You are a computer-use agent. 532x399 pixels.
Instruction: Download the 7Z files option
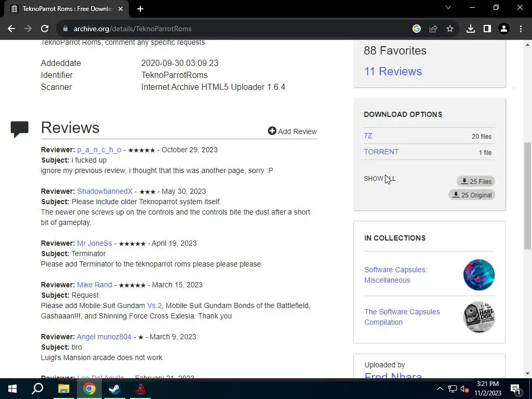pyautogui.click(x=368, y=136)
